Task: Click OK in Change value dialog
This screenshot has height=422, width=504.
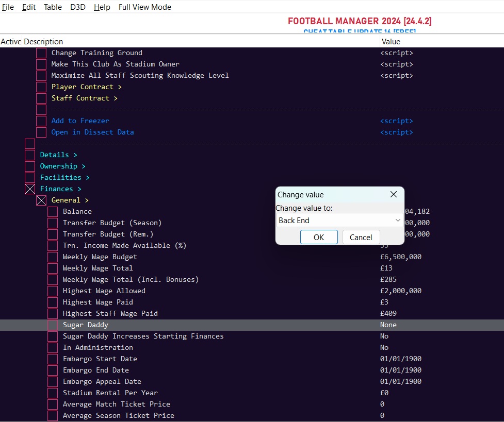Action: tap(319, 237)
